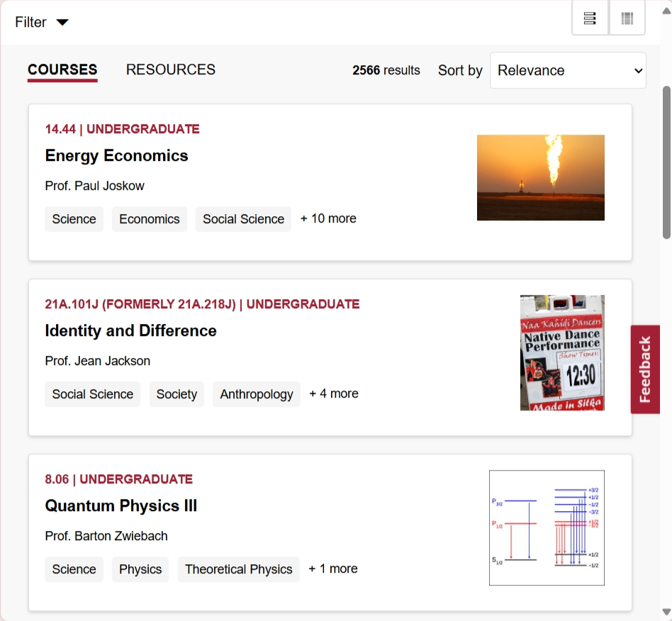
Task: Click the Society topic tag
Action: click(x=177, y=394)
